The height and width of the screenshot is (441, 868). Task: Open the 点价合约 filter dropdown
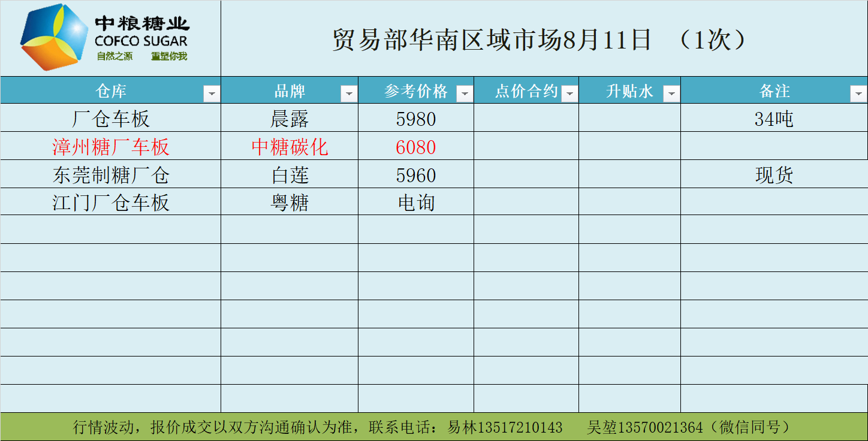(569, 93)
